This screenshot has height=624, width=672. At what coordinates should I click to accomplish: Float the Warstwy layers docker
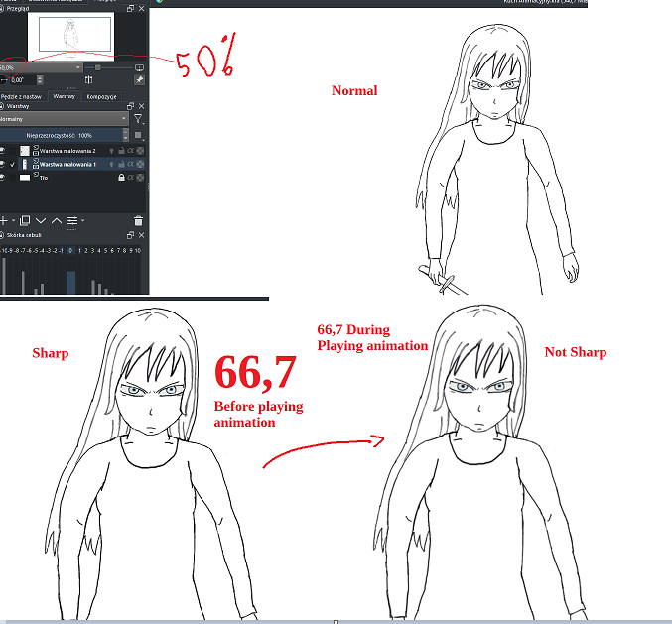click(x=131, y=106)
